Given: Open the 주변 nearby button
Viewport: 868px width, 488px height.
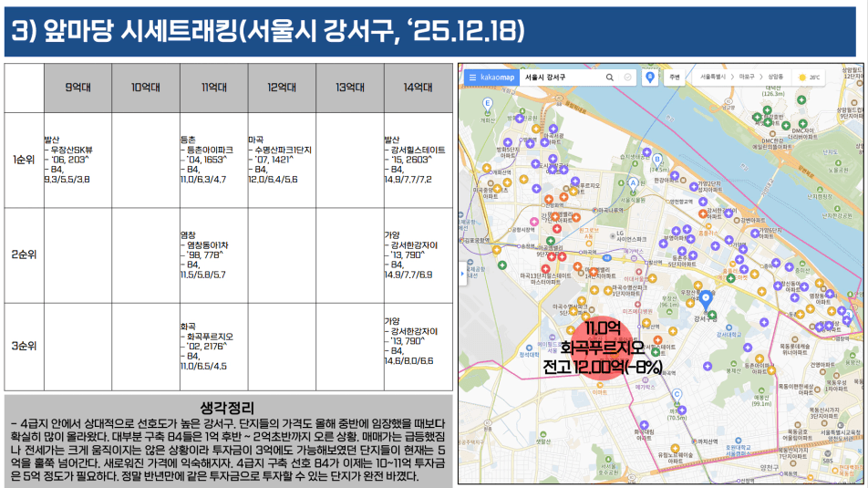Looking at the screenshot, I should 675,78.
